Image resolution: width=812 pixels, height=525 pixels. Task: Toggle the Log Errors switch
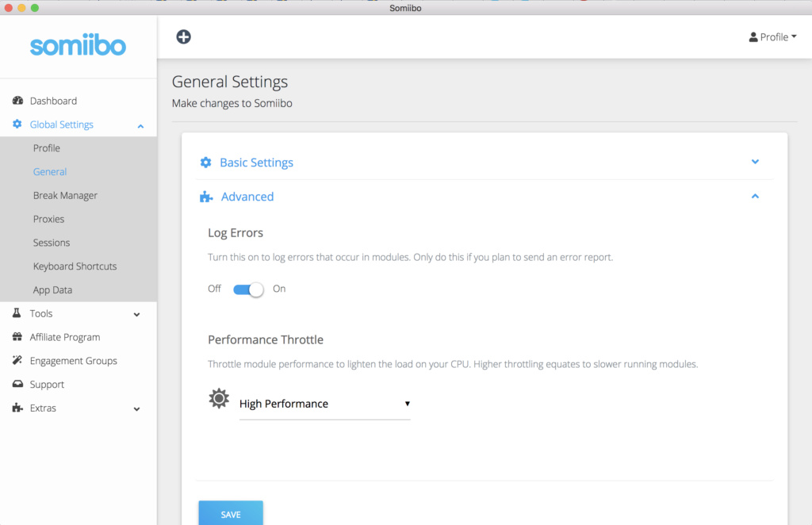pos(248,289)
